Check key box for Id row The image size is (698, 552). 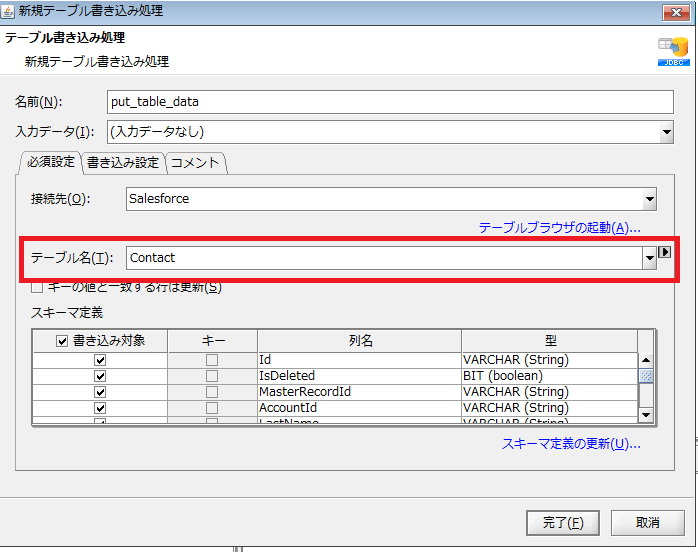212,360
